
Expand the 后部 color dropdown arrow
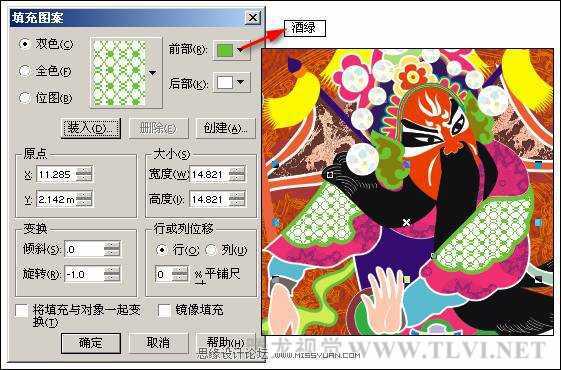(x=241, y=82)
